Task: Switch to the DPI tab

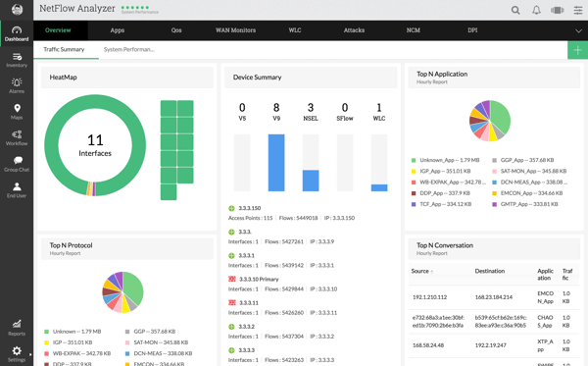Action: click(472, 30)
